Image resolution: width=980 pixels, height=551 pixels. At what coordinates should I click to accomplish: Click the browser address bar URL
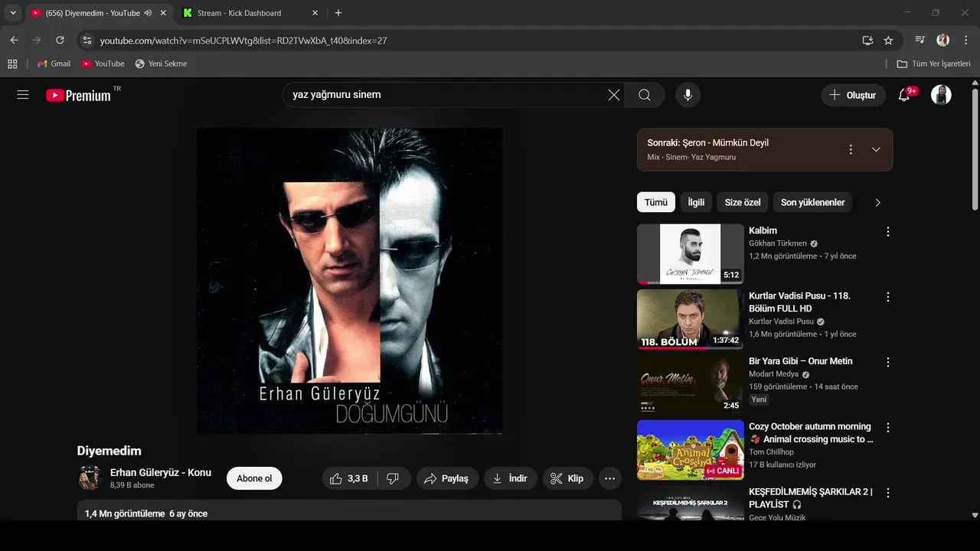[x=243, y=41]
